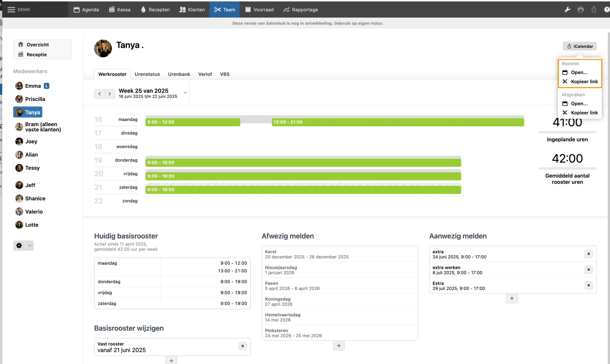This screenshot has width=610, height=364.
Task: Switch to the Urenbank tab
Action: point(179,74)
